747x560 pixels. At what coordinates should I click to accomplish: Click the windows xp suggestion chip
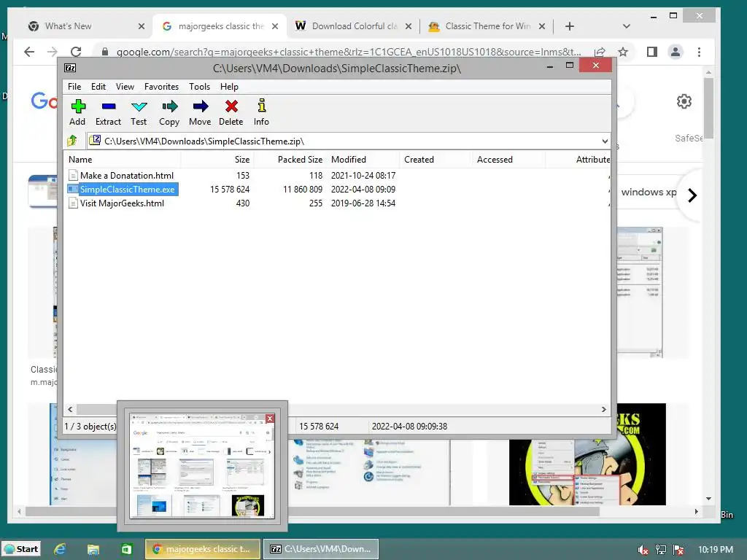649,192
